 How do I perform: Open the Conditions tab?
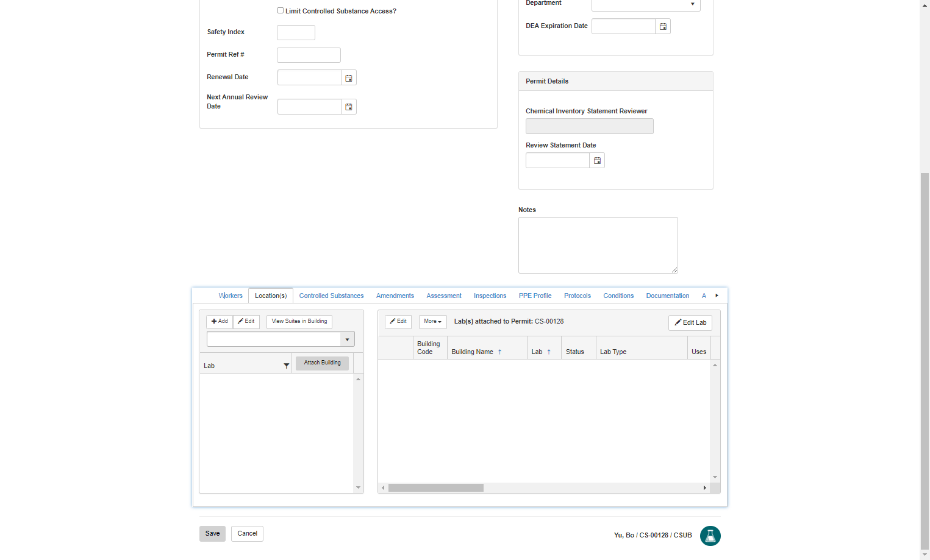pos(618,296)
